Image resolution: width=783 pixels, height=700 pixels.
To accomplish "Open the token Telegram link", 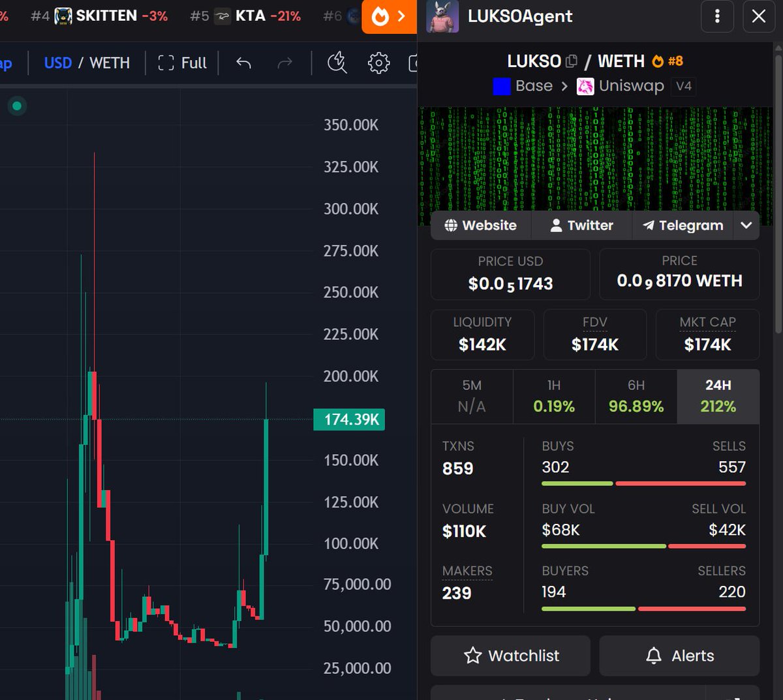I will [x=683, y=225].
